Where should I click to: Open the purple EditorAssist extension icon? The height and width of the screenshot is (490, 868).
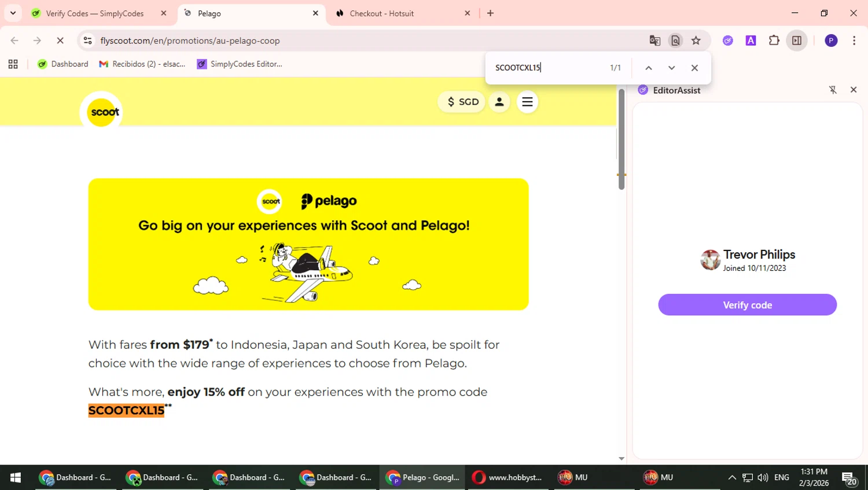[x=728, y=40]
